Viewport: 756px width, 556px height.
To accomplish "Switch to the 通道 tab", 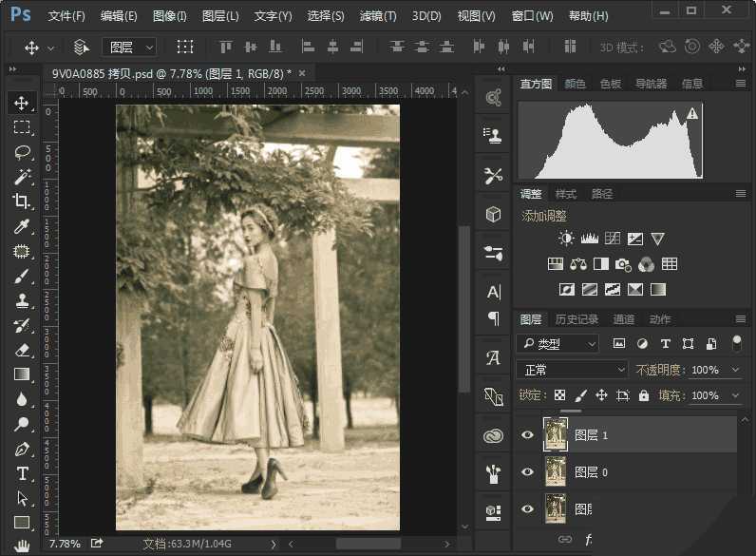I will click(624, 319).
